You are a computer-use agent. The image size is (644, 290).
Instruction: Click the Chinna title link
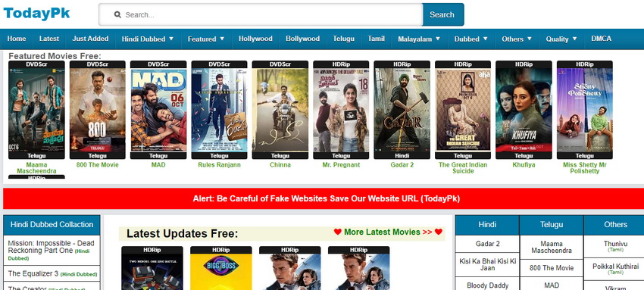[280, 165]
